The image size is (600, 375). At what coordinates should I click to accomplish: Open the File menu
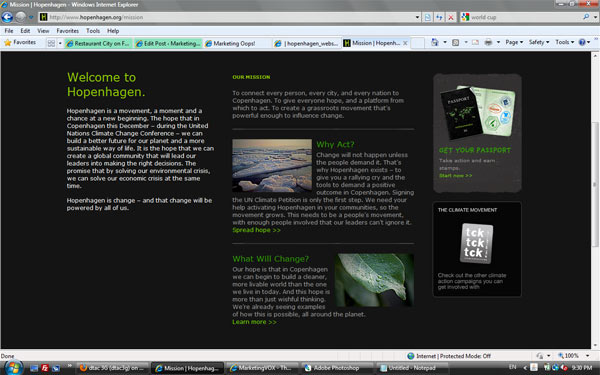point(9,31)
